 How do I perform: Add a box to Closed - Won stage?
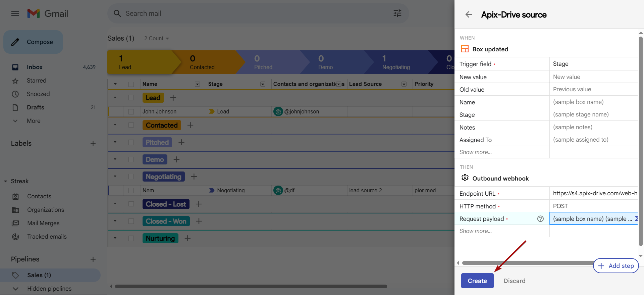[x=199, y=221]
